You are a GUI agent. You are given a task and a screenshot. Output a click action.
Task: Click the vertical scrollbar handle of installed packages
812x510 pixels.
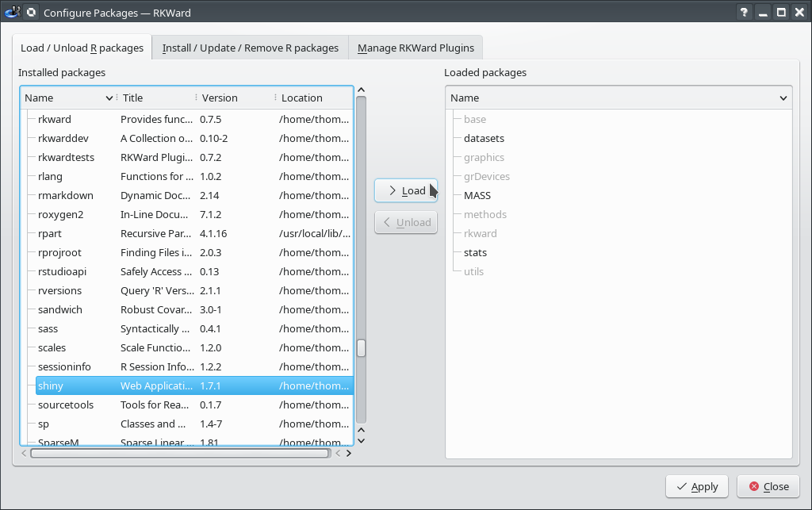[362, 348]
